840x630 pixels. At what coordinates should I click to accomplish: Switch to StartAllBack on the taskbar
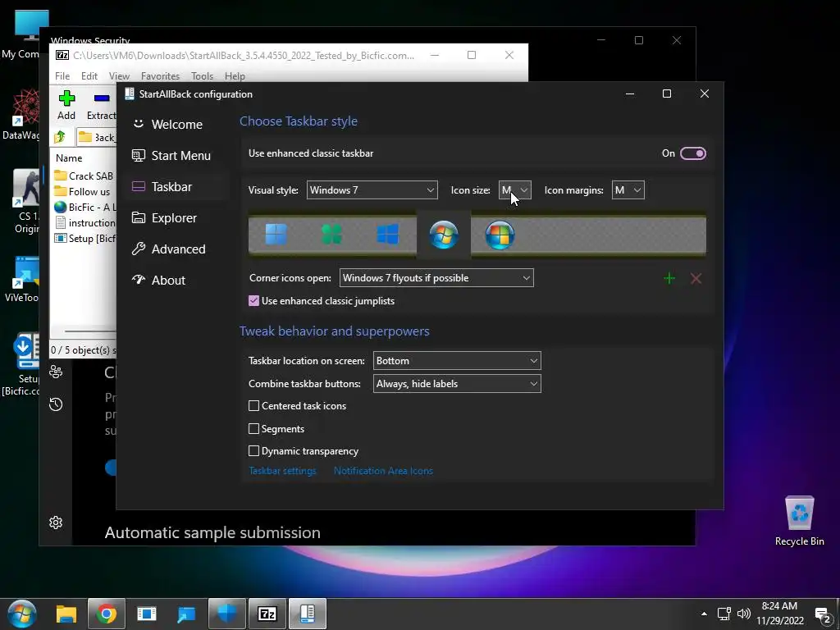(307, 614)
